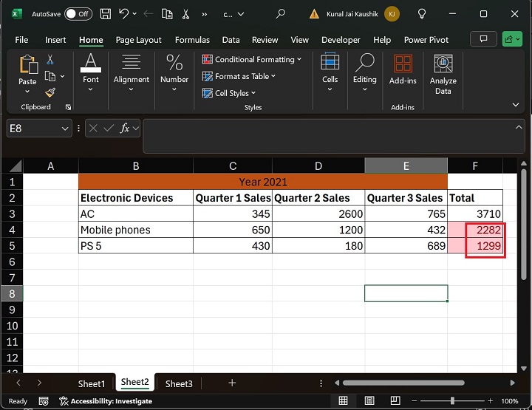
Task: Click the Analyze Data button
Action: [443, 75]
